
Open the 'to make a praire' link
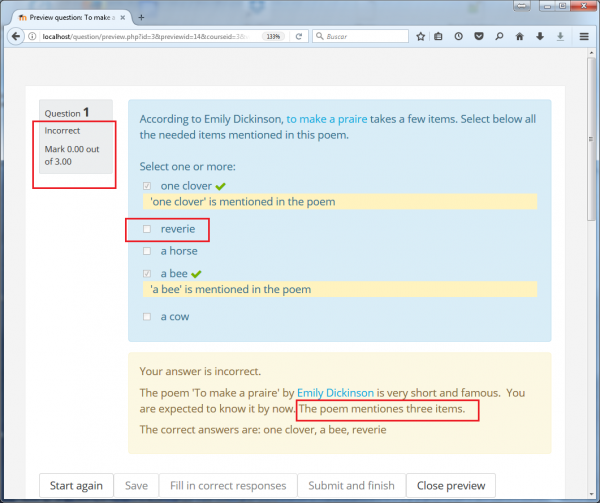pyautogui.click(x=328, y=118)
